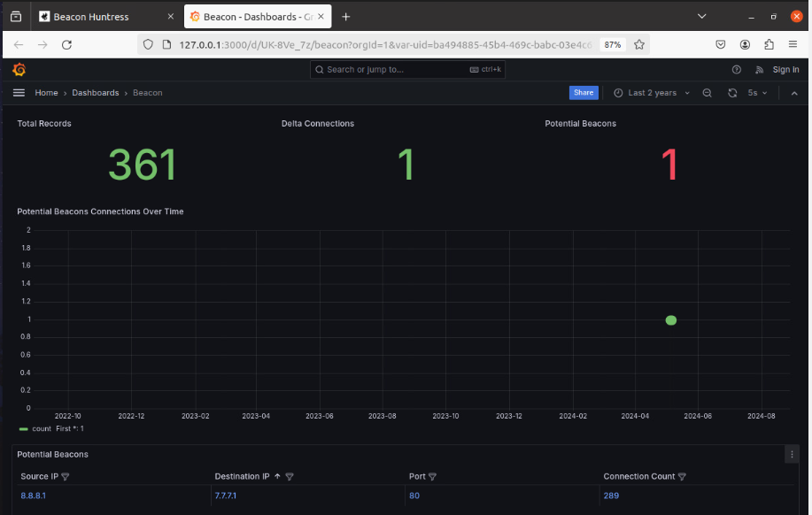Go to Dashboards in the breadcrumb

pos(95,93)
